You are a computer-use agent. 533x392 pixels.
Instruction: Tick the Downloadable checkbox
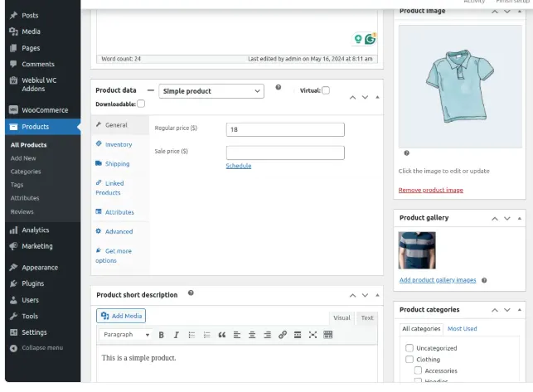[x=141, y=104]
